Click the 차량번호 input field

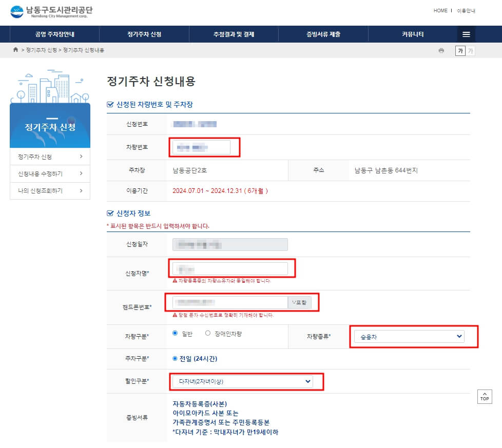(x=204, y=147)
